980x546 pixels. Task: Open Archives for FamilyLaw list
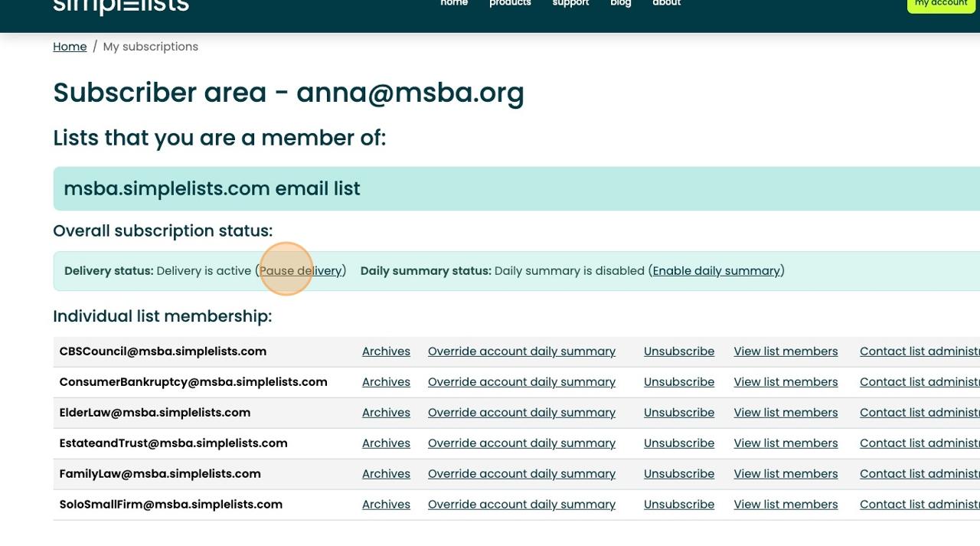(x=386, y=474)
